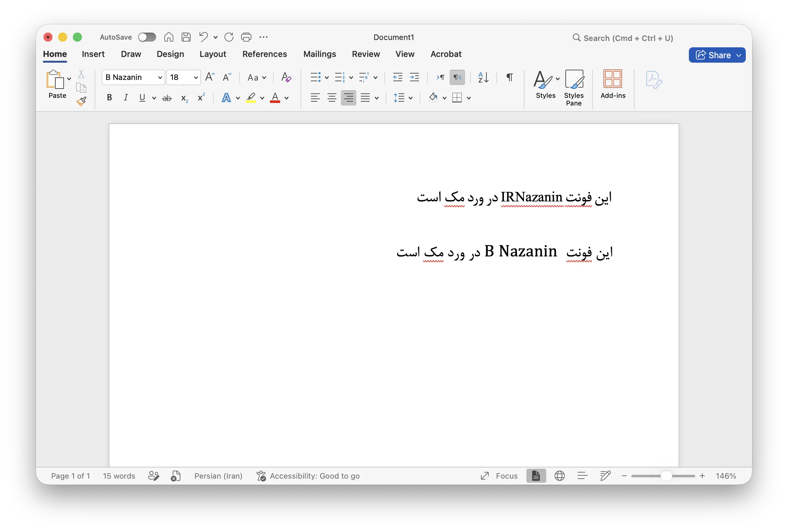The height and width of the screenshot is (532, 788).
Task: Decrease paragraph indent
Action: point(398,77)
